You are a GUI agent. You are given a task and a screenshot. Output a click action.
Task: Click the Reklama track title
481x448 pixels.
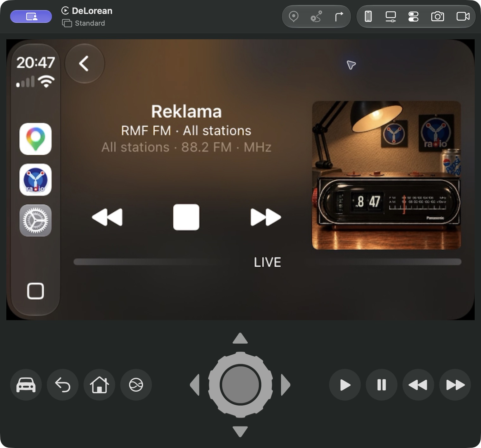point(186,111)
